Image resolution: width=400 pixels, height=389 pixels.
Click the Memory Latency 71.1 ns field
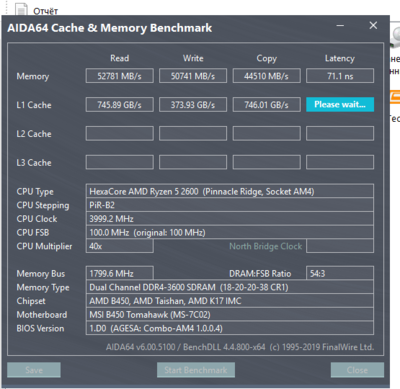click(340, 76)
